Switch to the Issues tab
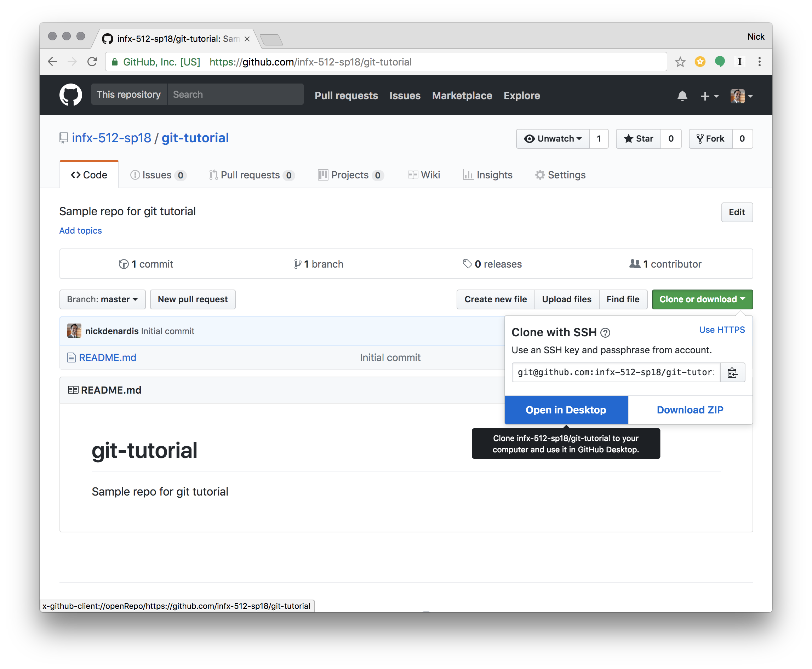812x669 pixels. (x=158, y=175)
